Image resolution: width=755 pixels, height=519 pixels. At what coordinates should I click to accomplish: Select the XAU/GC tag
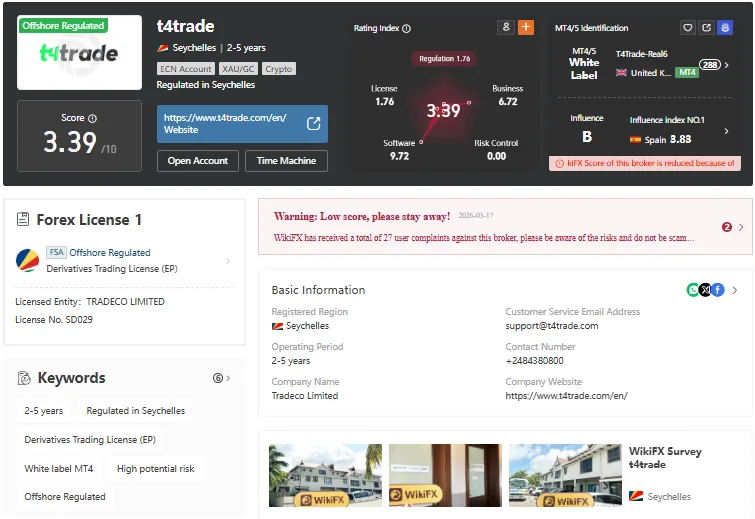point(238,69)
